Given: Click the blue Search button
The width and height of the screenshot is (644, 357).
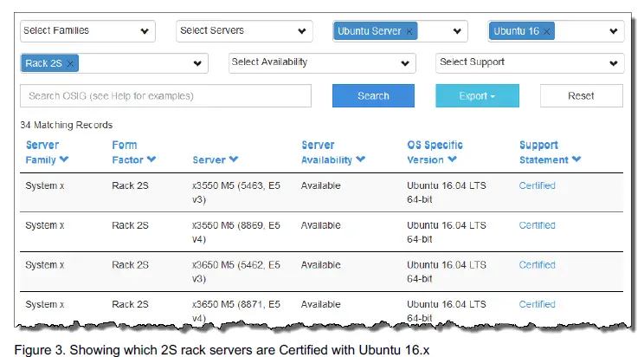Looking at the screenshot, I should point(373,96).
